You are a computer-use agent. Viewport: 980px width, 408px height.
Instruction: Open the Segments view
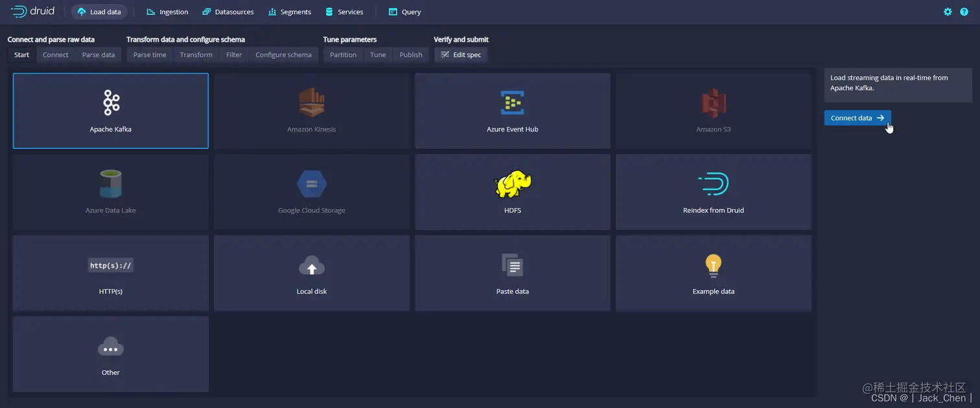coord(289,12)
